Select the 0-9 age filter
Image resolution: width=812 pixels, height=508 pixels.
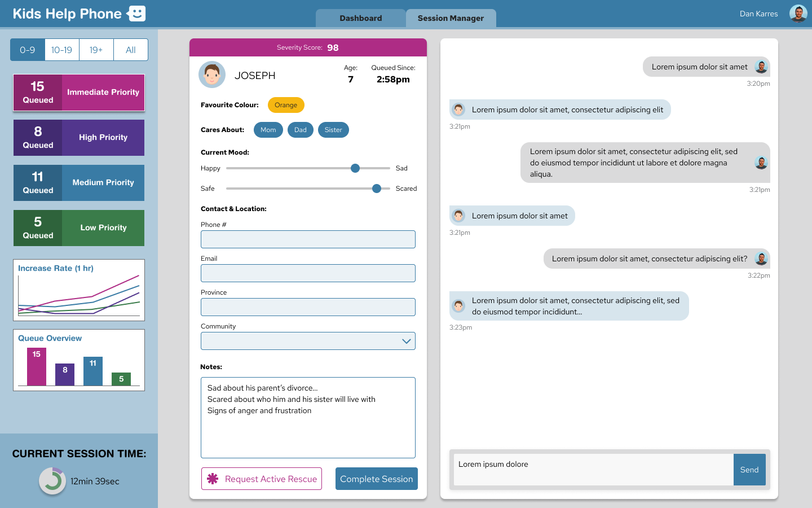click(x=28, y=50)
